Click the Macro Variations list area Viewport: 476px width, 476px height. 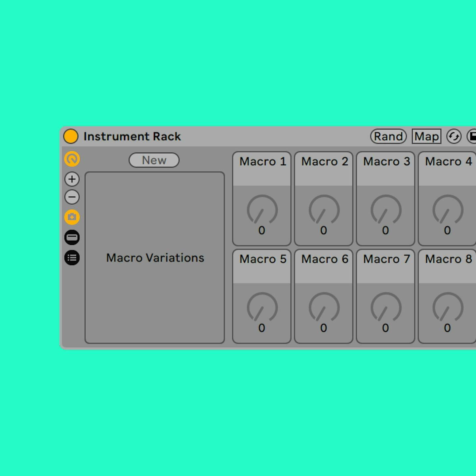pos(155,258)
